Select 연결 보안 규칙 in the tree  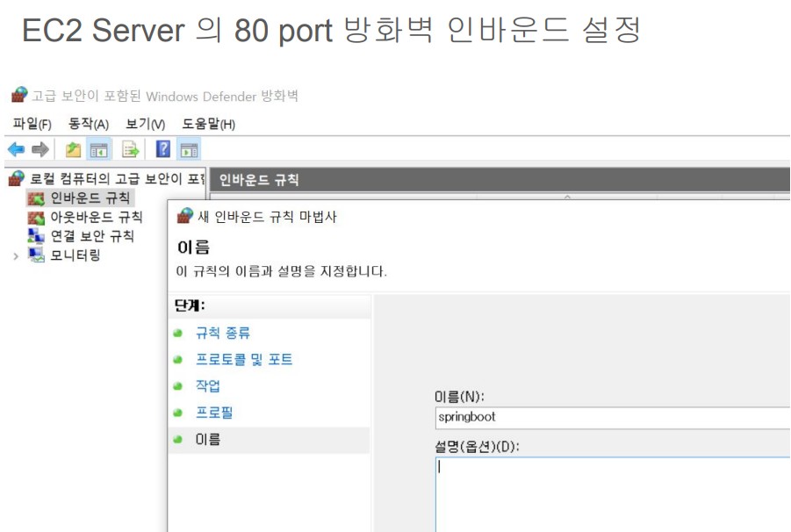point(92,236)
